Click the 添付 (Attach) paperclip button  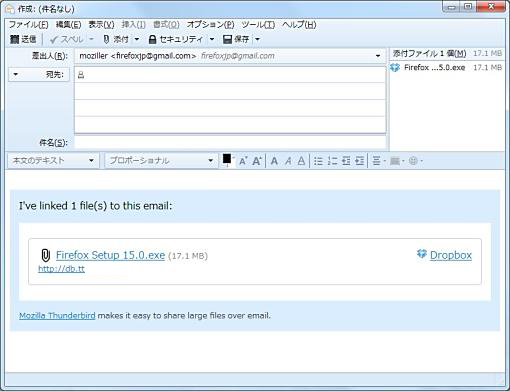(x=116, y=39)
